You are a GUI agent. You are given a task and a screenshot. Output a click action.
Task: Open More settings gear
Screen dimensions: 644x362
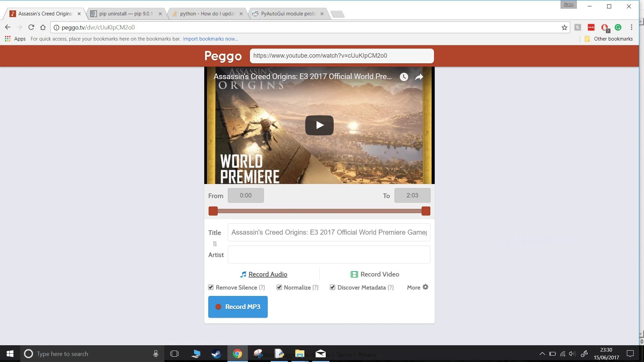tap(425, 287)
